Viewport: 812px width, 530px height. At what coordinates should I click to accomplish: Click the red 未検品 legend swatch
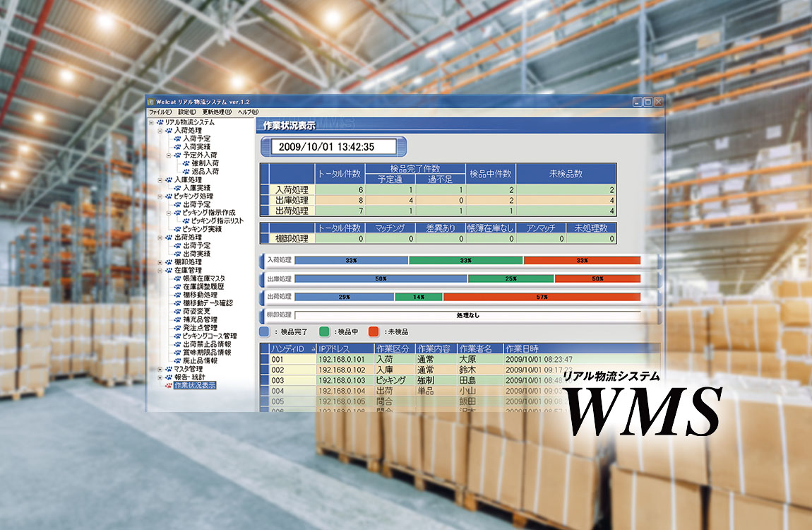tap(374, 331)
